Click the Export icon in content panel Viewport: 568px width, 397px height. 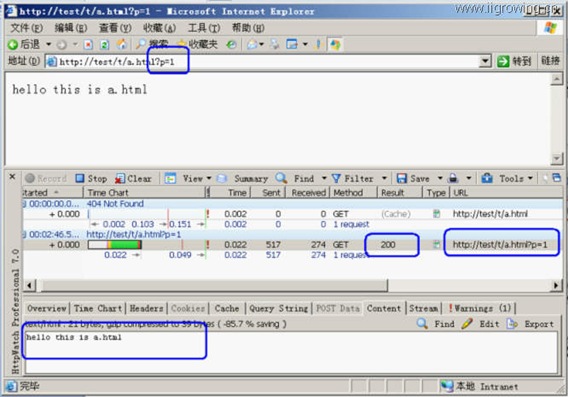coord(511,323)
